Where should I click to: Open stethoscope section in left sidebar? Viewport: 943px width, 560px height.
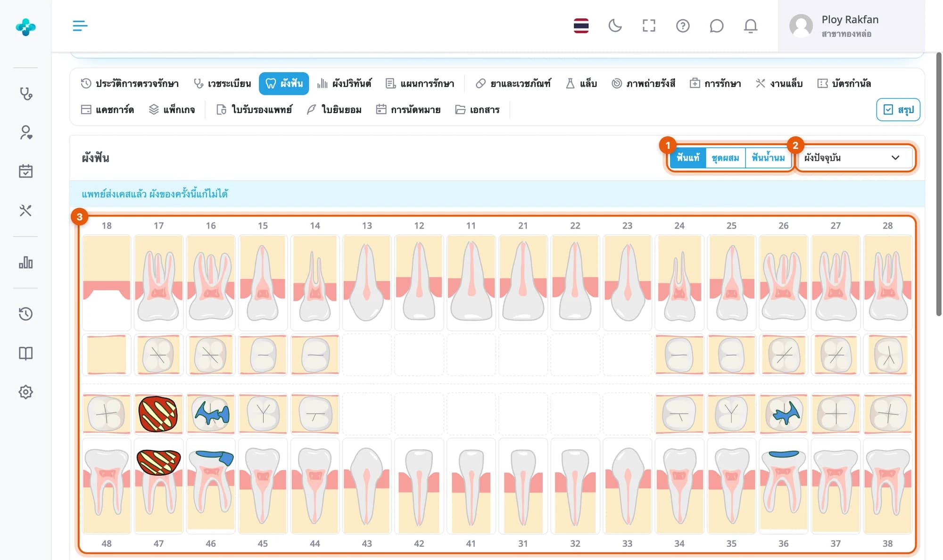click(x=25, y=94)
